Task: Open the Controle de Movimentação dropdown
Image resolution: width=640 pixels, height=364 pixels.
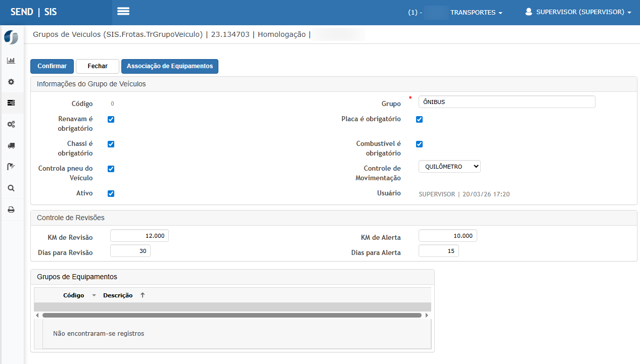Action: point(449,167)
